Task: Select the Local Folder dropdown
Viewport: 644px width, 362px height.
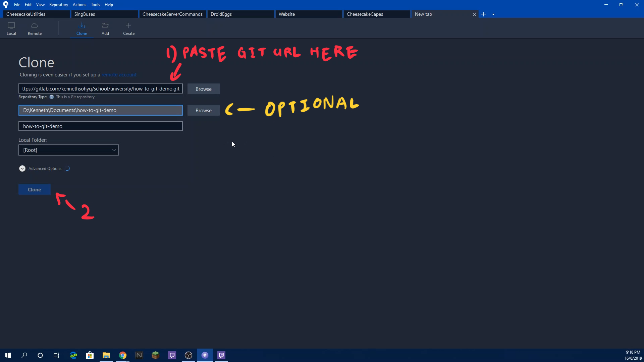Action: click(68, 150)
